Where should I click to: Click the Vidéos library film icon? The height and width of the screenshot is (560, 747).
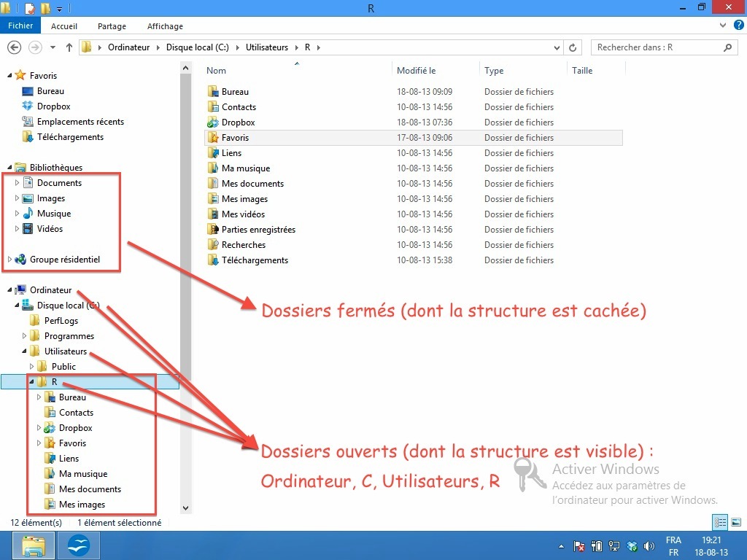(28, 228)
